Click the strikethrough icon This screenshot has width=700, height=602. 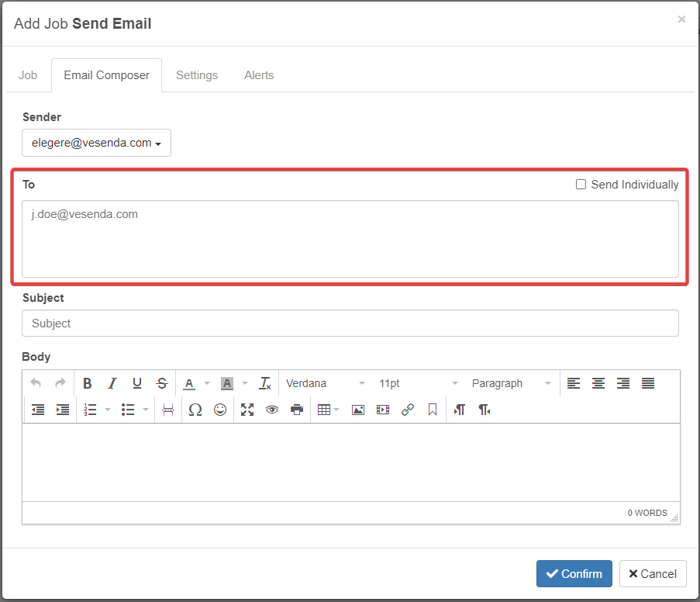click(162, 383)
